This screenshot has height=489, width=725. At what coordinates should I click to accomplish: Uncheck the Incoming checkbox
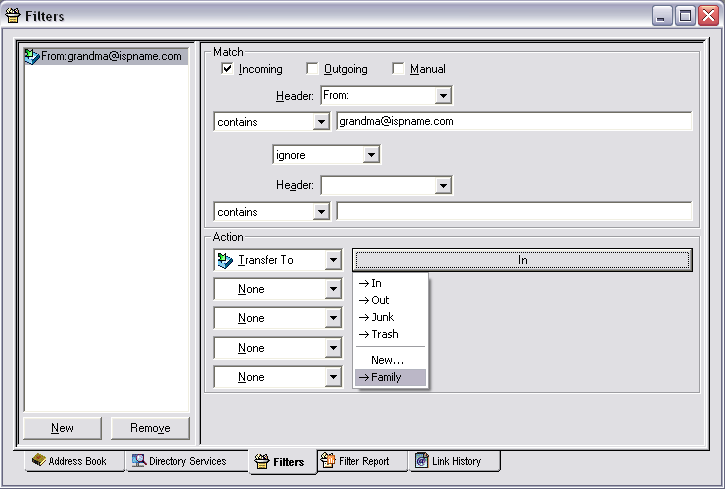coord(228,69)
